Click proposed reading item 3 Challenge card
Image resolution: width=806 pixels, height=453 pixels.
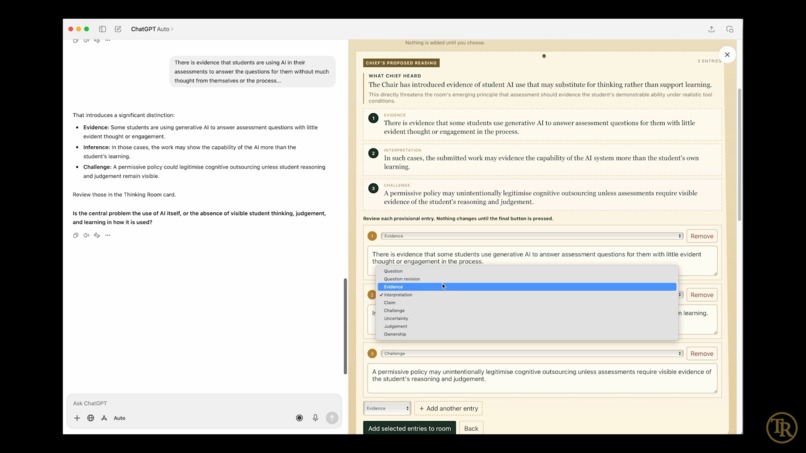point(542,194)
